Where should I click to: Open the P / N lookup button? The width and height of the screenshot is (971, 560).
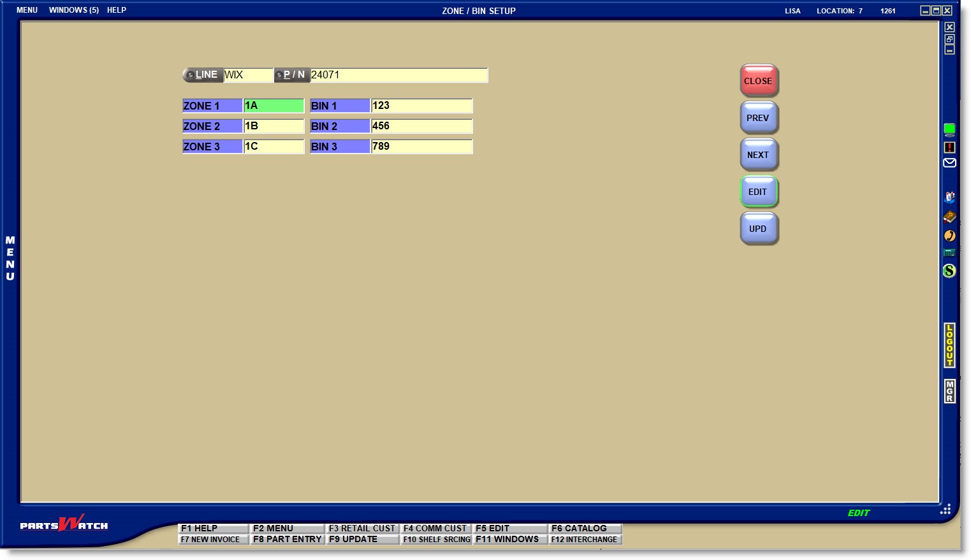pos(291,75)
